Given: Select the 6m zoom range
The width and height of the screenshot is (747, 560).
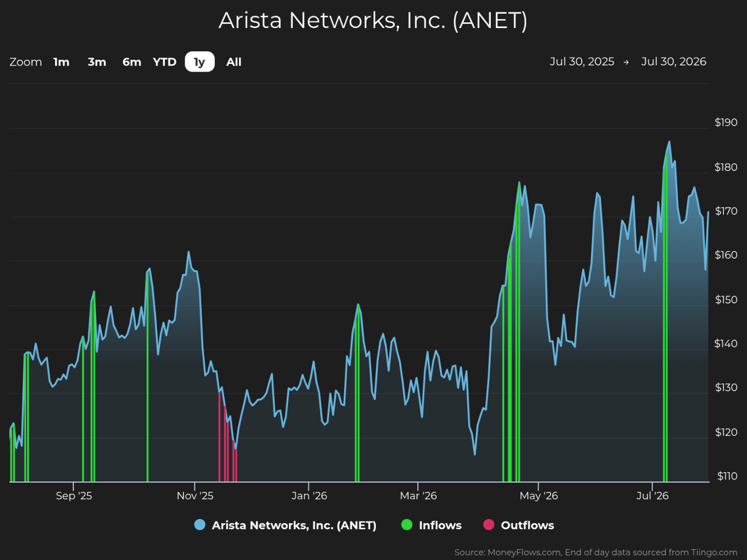Looking at the screenshot, I should pos(132,62).
